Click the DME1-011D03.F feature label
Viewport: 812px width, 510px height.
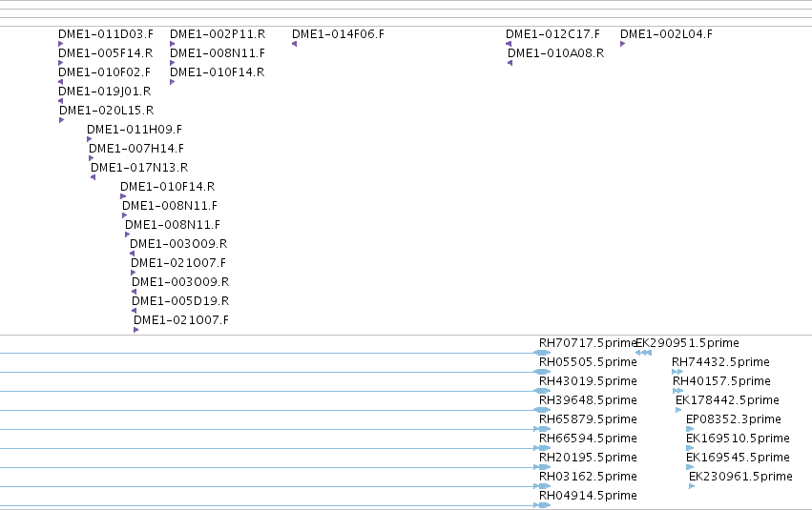click(x=106, y=34)
